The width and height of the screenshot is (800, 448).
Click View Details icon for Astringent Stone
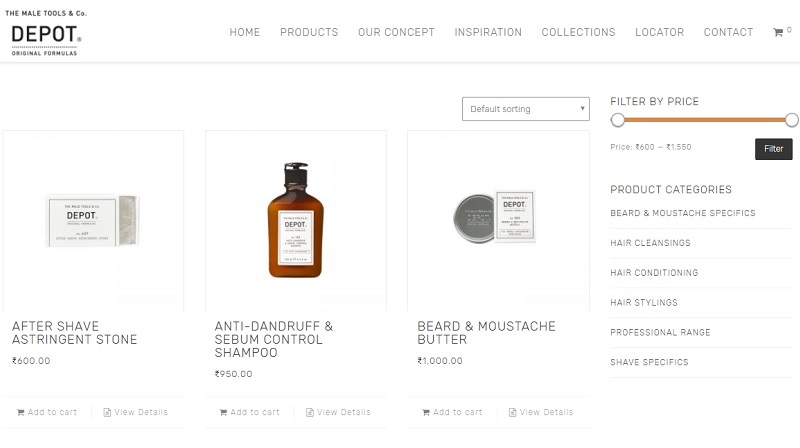pos(107,412)
